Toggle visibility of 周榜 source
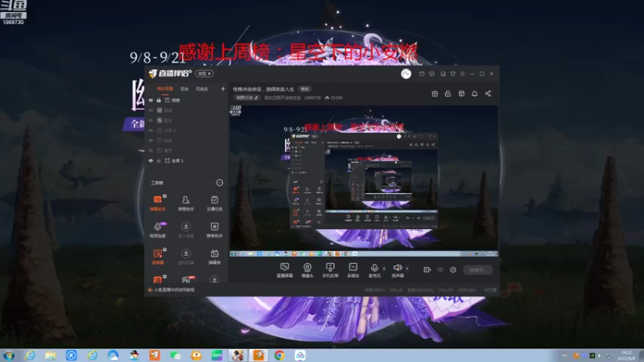The image size is (644, 362). [x=151, y=100]
